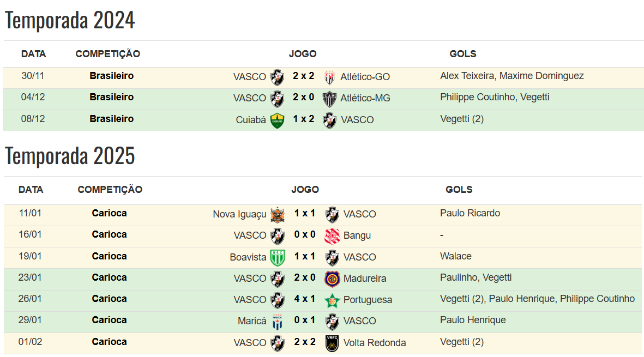Click the Cuiabá club crest
This screenshot has height=357, width=644.
click(x=278, y=120)
